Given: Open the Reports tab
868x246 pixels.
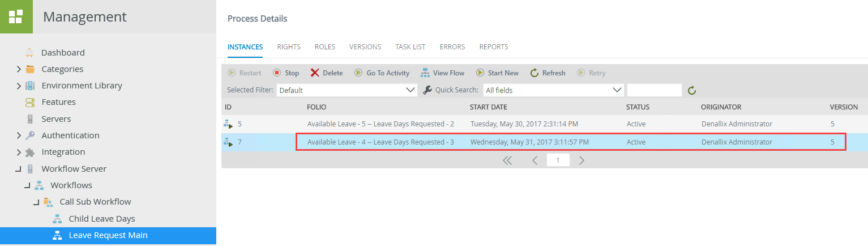Looking at the screenshot, I should point(494,47).
